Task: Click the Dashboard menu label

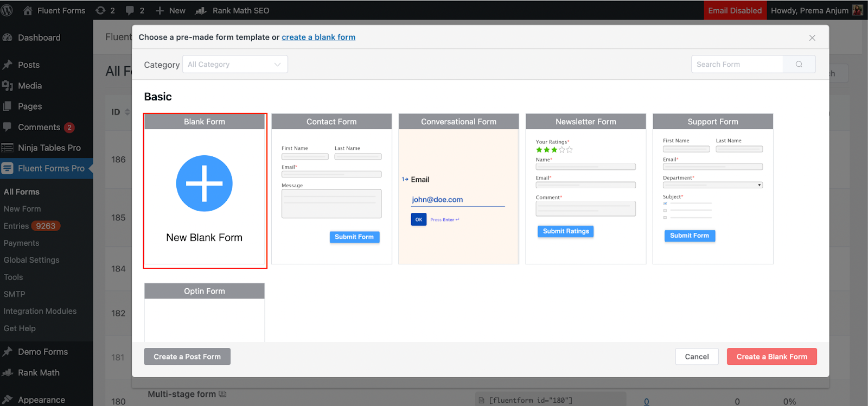Action: 39,37
